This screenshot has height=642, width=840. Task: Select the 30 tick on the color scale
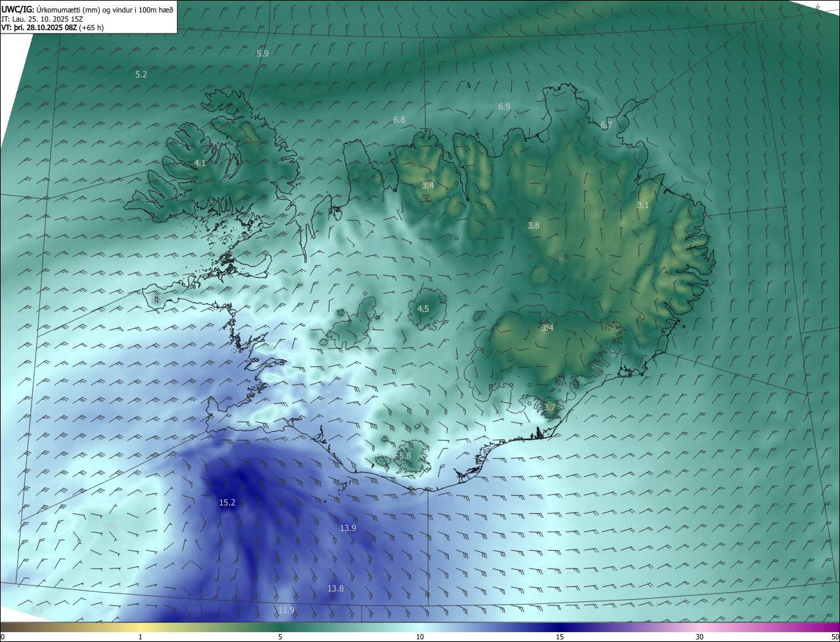tap(700, 637)
